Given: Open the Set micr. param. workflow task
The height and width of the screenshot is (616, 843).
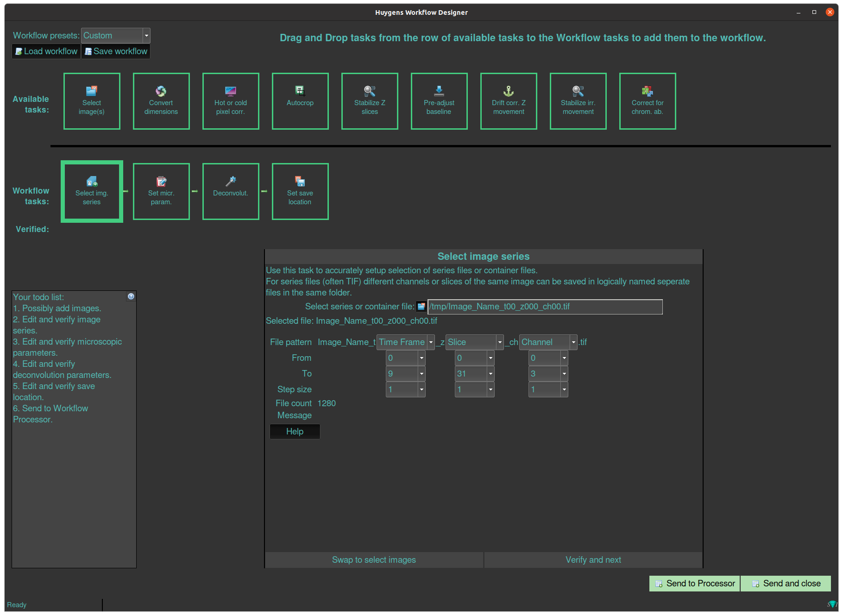Looking at the screenshot, I should tap(161, 191).
